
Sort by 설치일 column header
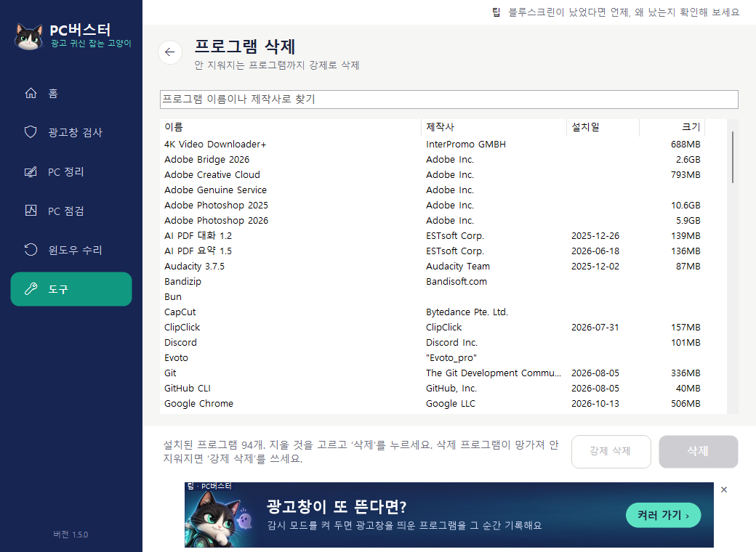coord(603,127)
